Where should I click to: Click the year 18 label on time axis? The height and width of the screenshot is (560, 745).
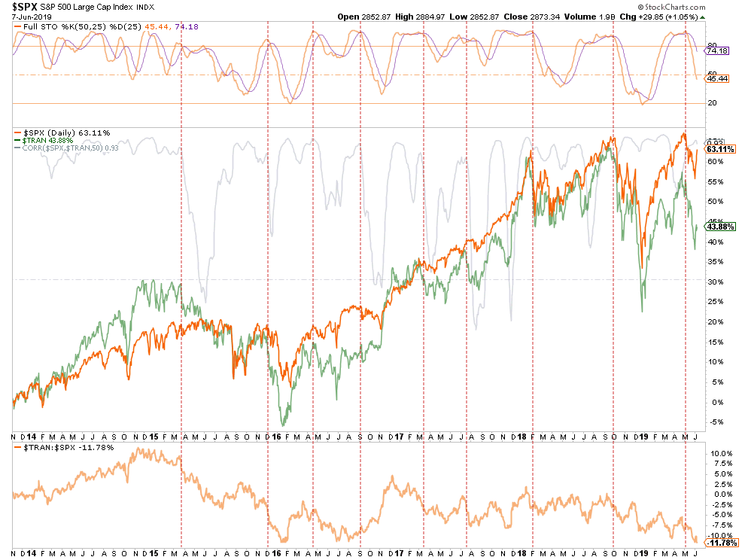pyautogui.click(x=521, y=437)
